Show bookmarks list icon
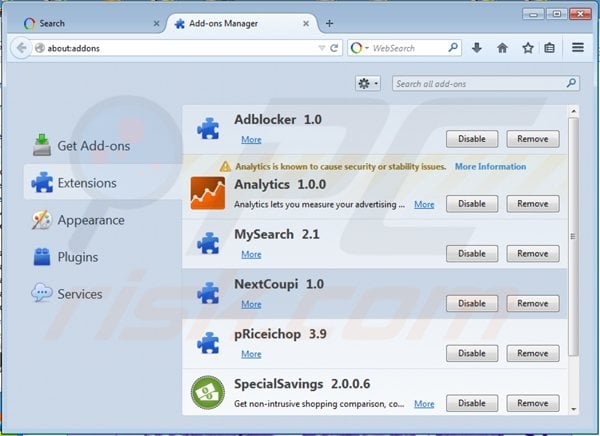Image resolution: width=600 pixels, height=436 pixels. pos(549,48)
